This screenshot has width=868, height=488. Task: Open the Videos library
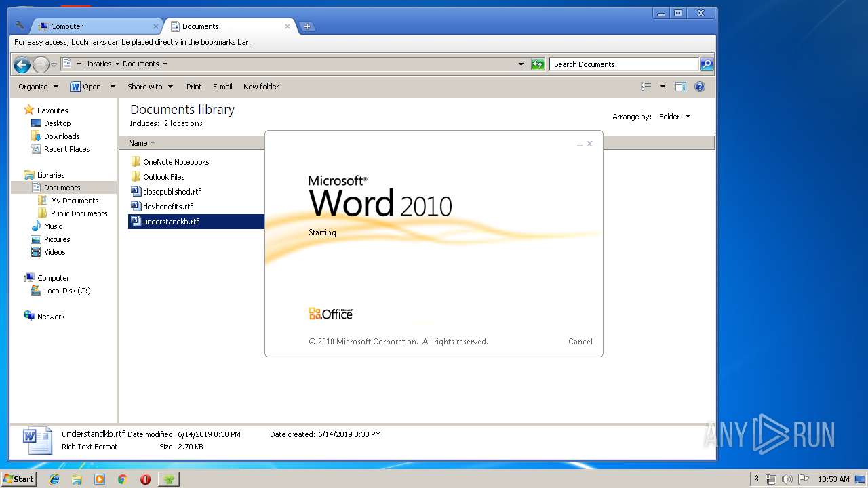pyautogui.click(x=54, y=252)
